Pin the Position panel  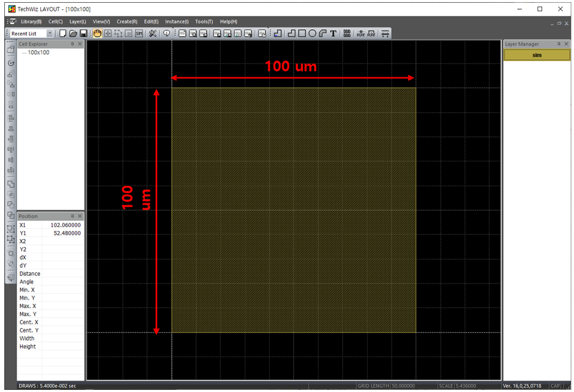[72, 216]
